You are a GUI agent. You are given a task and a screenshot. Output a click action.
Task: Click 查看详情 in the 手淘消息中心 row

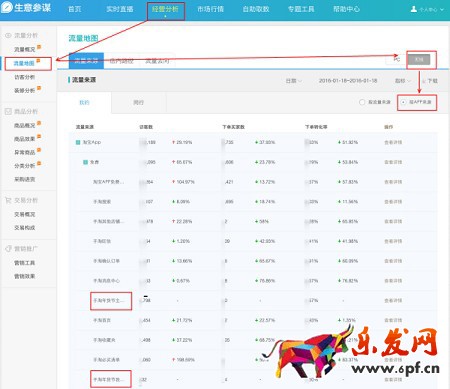tap(393, 281)
